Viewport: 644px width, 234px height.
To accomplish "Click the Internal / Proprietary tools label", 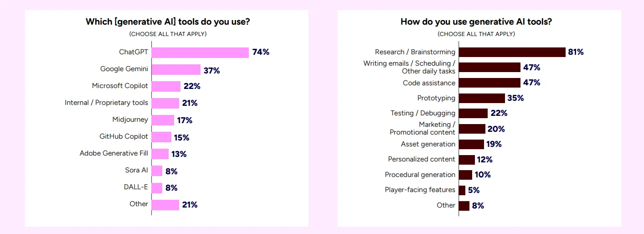I will click(x=106, y=103).
